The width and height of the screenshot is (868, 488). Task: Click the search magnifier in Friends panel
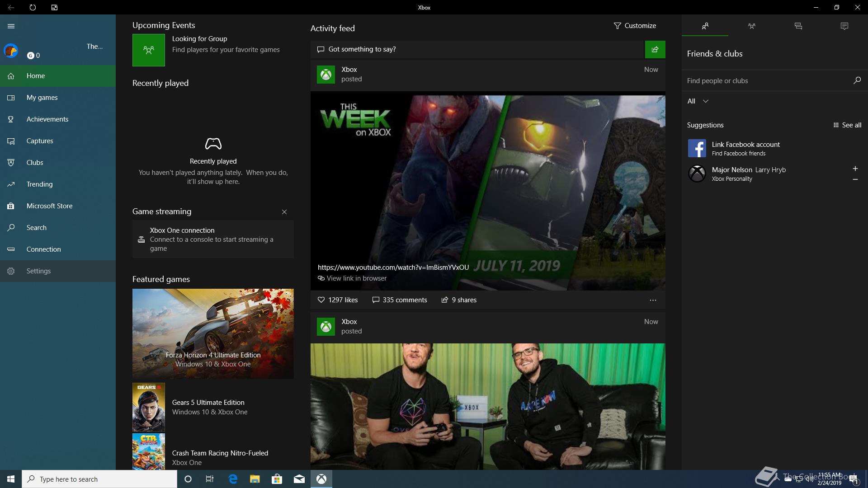(857, 80)
